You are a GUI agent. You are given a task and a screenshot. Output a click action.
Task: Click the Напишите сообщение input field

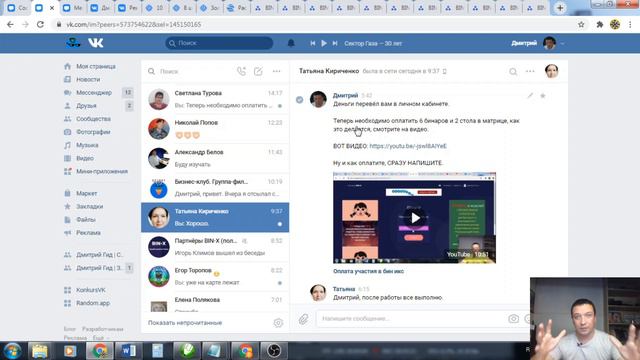click(x=412, y=318)
